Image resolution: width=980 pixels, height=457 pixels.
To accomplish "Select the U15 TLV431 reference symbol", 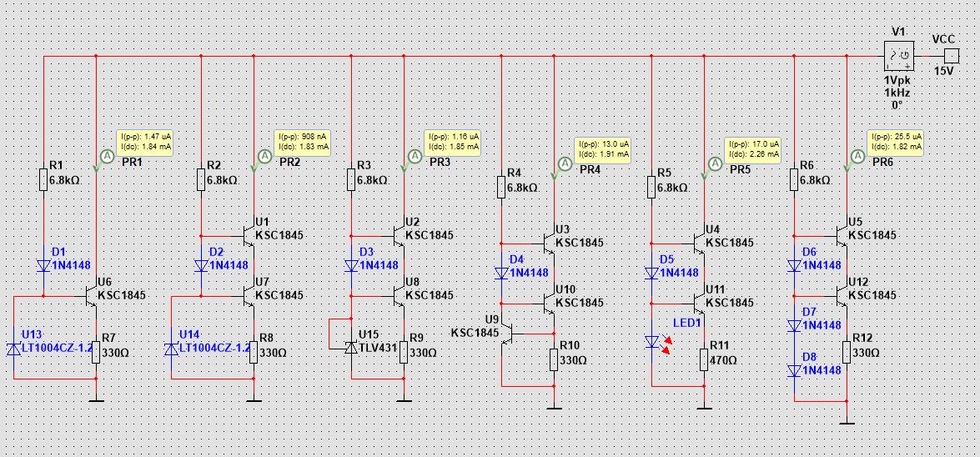I will point(351,347).
